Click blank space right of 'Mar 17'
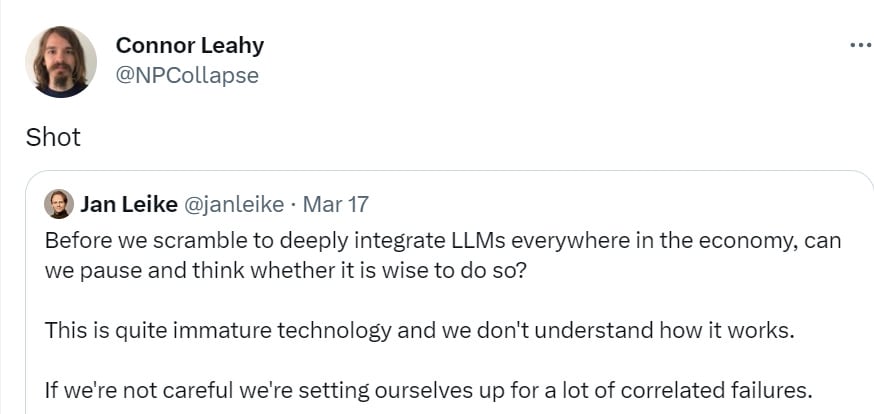The height and width of the screenshot is (414, 874). tap(613, 204)
